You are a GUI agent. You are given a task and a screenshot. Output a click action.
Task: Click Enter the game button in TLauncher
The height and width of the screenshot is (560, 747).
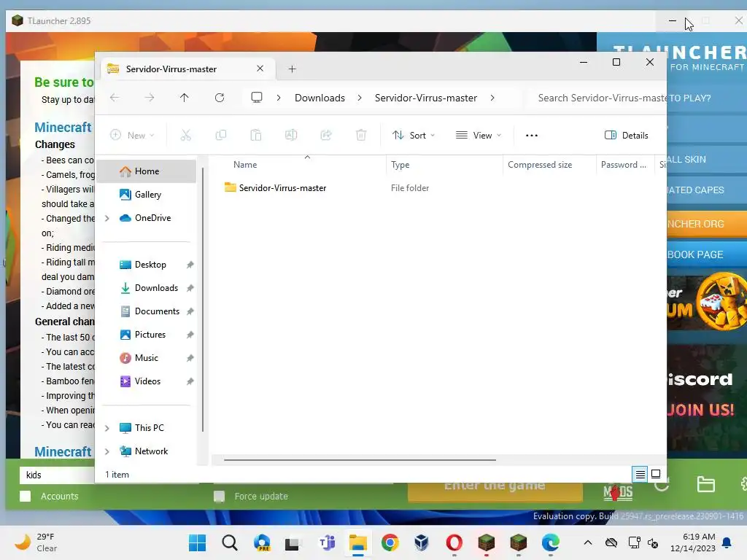495,491
